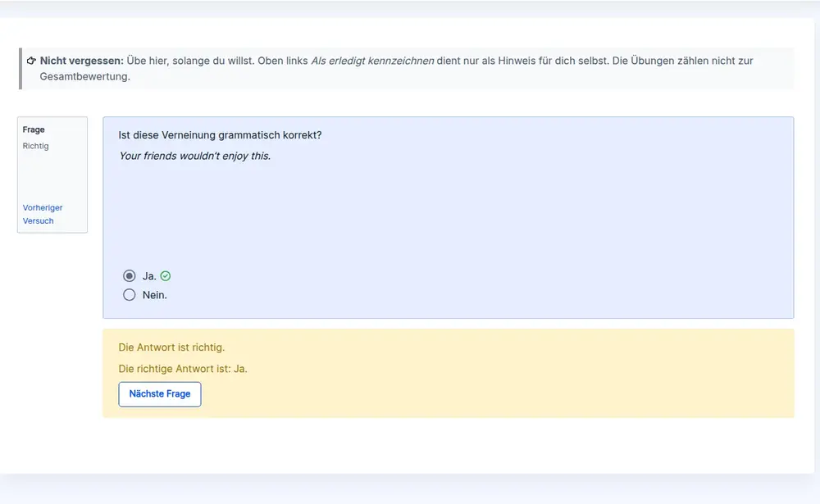The image size is (820, 504).
Task: Click empty space in the Frage info panel
Action: (x=52, y=176)
